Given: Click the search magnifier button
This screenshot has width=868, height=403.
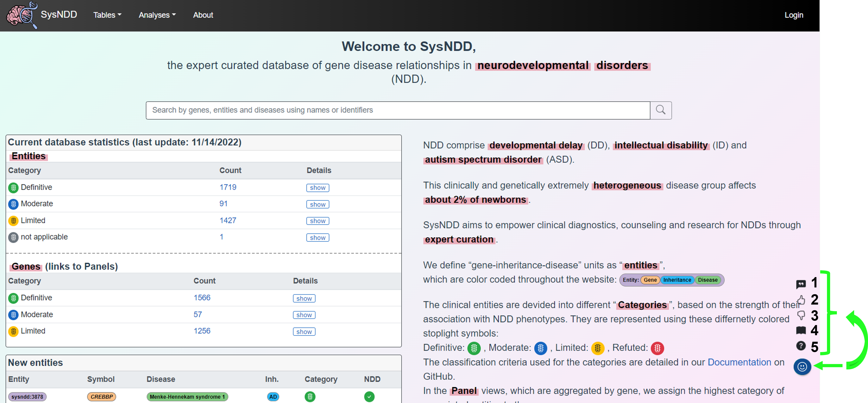Looking at the screenshot, I should [660, 110].
